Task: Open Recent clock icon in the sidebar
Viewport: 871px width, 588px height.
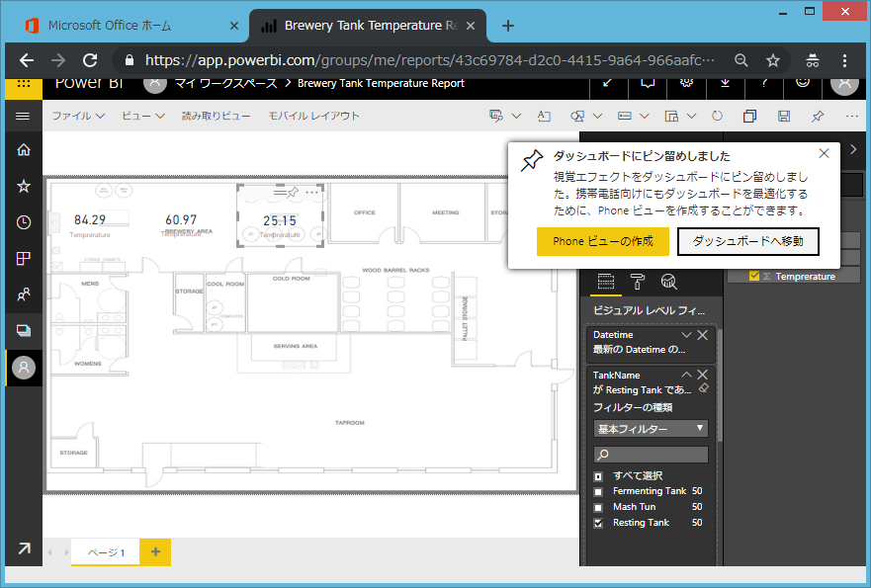Action: click(24, 222)
